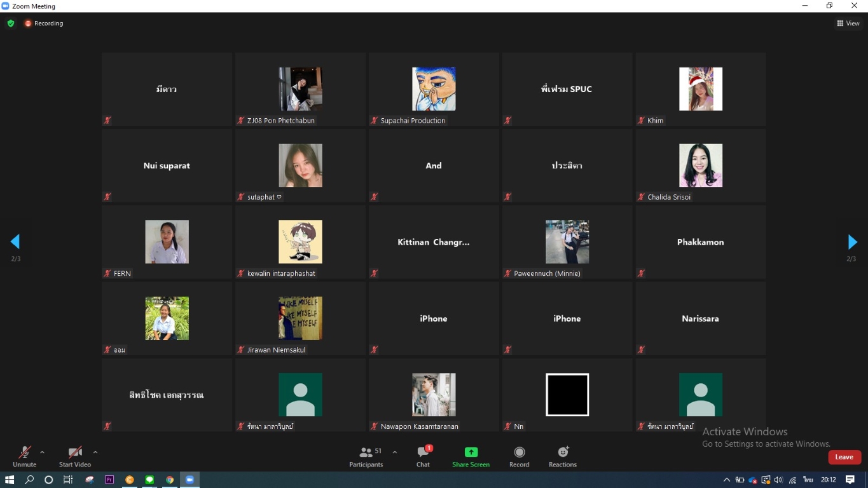Open the Participants panel
868x488 pixels.
coord(366,456)
